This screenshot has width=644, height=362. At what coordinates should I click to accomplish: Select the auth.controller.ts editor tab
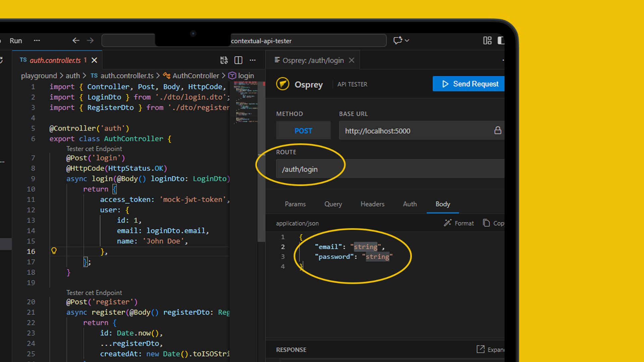tap(55, 60)
